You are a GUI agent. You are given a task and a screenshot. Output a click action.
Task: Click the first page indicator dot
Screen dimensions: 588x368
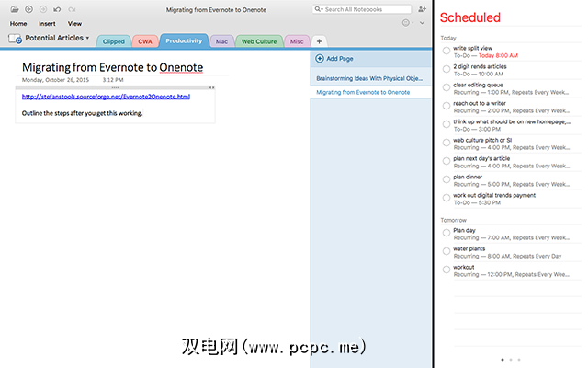[503, 360]
